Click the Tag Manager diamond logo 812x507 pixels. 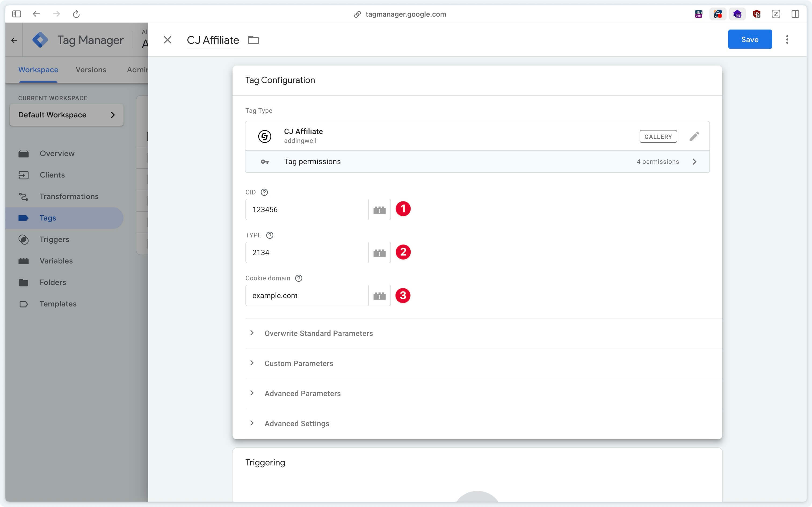click(x=40, y=40)
